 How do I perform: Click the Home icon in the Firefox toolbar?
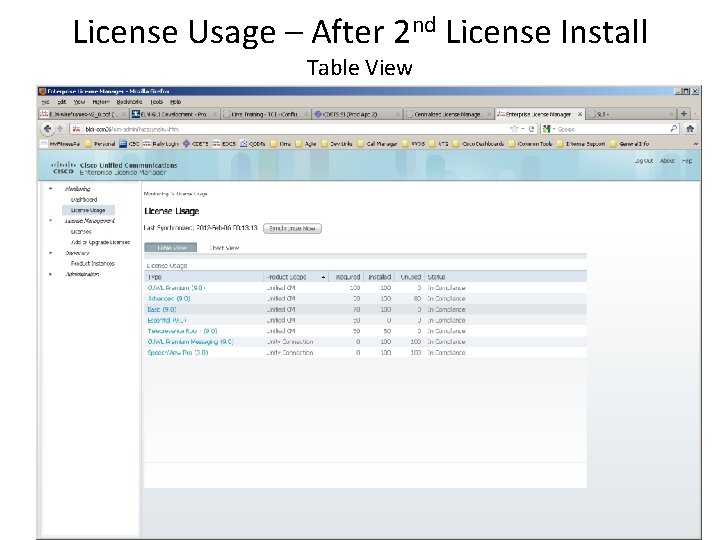[x=690, y=129]
